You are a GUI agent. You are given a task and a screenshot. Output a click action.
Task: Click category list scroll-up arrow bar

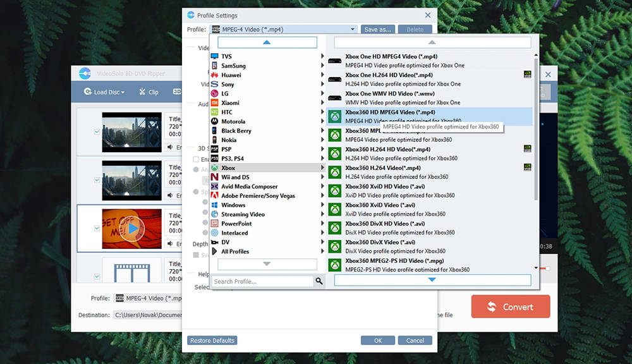[x=267, y=42]
